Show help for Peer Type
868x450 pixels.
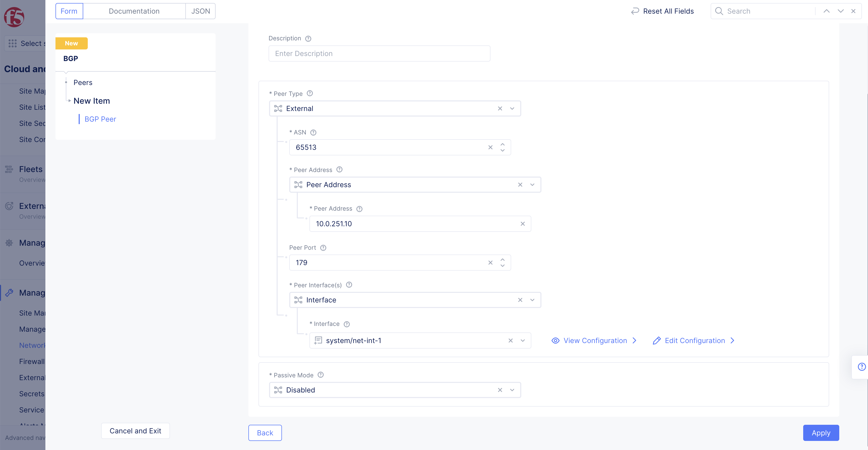click(x=310, y=93)
